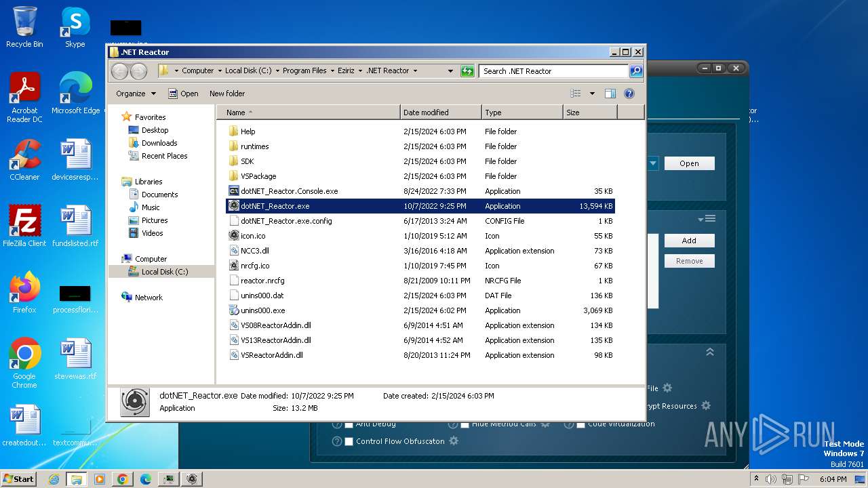Select Network in navigation pane
Viewport: 868px width, 488px height.
tap(149, 298)
